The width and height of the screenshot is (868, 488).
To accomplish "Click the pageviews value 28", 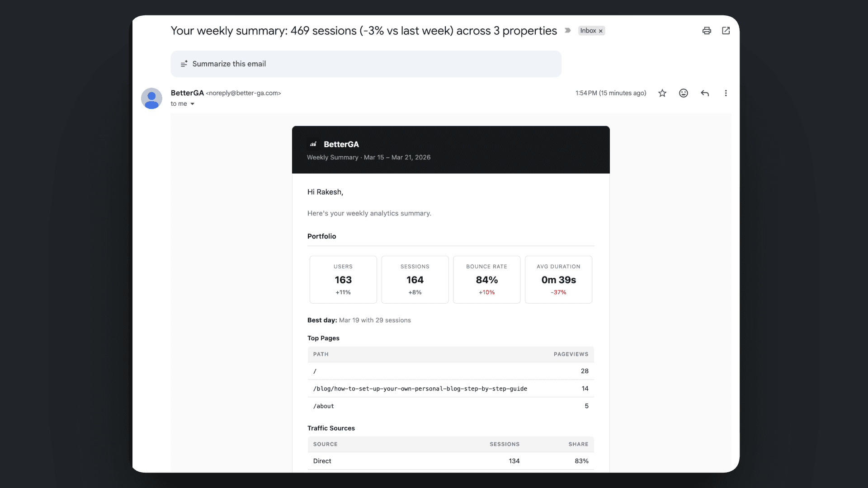I will 585,371.
